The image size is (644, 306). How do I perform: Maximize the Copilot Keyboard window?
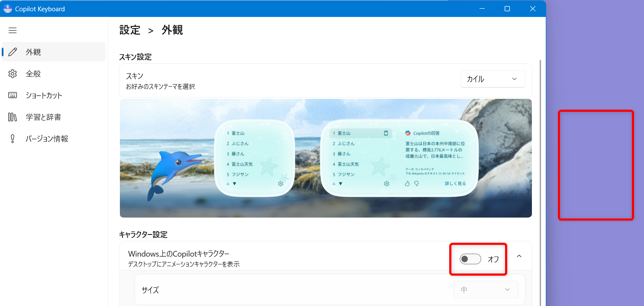click(507, 9)
